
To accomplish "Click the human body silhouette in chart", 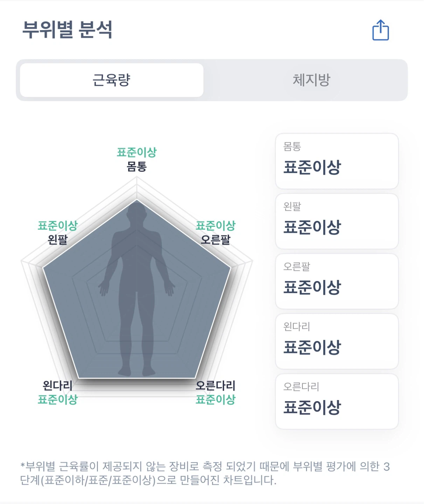I will click(137, 289).
